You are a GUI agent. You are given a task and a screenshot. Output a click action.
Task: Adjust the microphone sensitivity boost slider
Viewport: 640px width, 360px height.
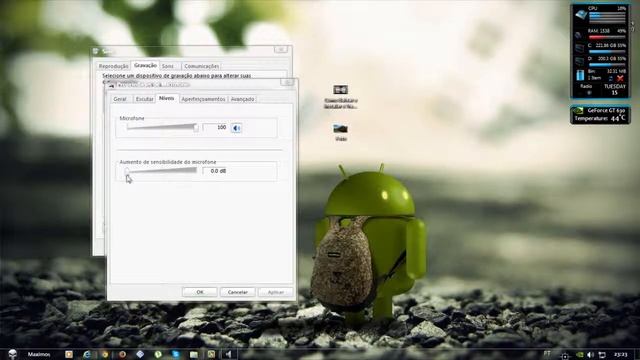162,171
